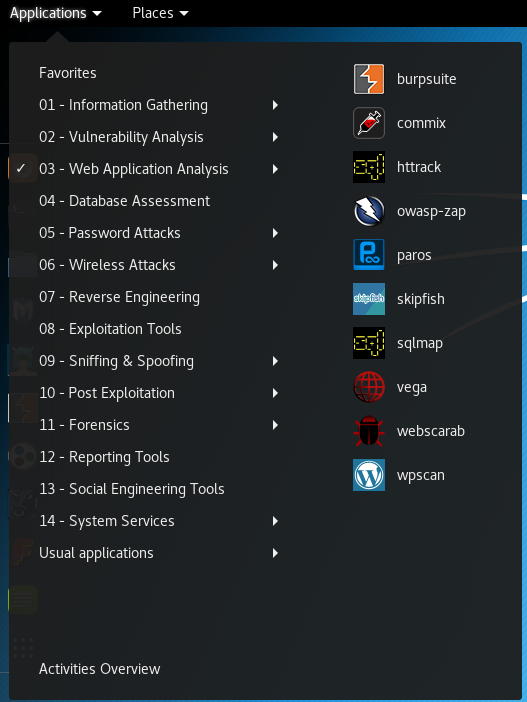527x702 pixels.
Task: Start owasp-zap via lightning icon
Action: click(x=368, y=211)
